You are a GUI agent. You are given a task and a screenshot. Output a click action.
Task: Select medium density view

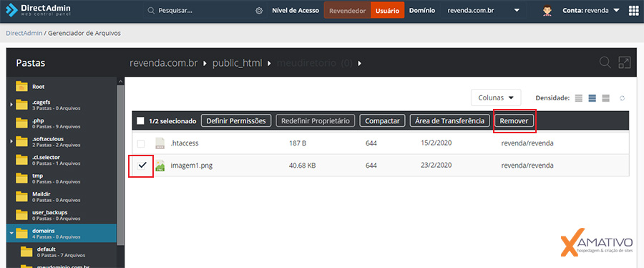tap(592, 98)
